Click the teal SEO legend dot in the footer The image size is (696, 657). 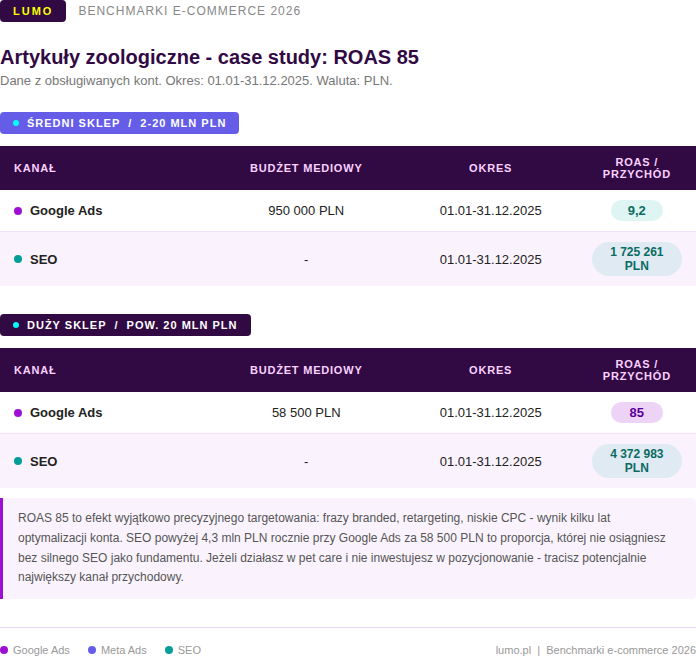click(x=169, y=650)
